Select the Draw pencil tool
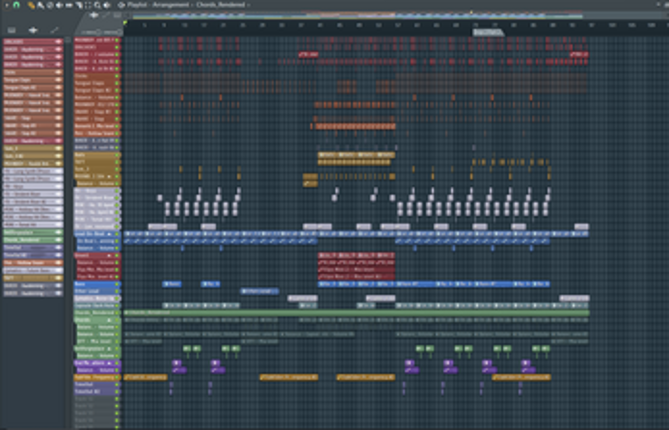Viewport: 669px width, 430px height. [31, 5]
